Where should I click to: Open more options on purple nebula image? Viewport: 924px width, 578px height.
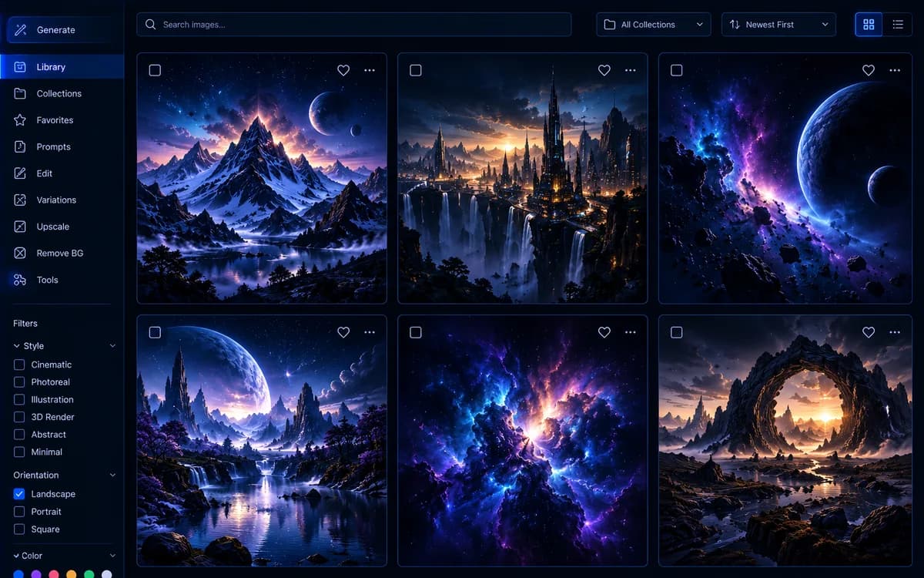631,332
